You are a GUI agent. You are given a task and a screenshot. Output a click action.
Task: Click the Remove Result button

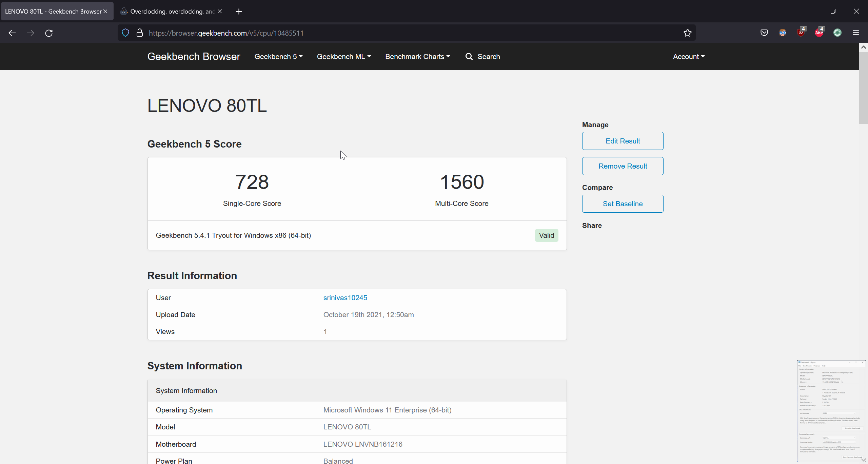(623, 166)
